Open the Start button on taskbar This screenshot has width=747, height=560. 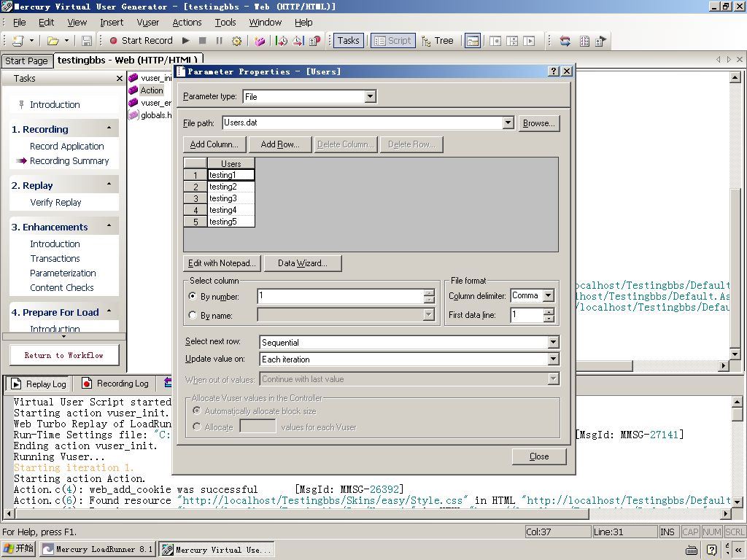pyautogui.click(x=18, y=548)
